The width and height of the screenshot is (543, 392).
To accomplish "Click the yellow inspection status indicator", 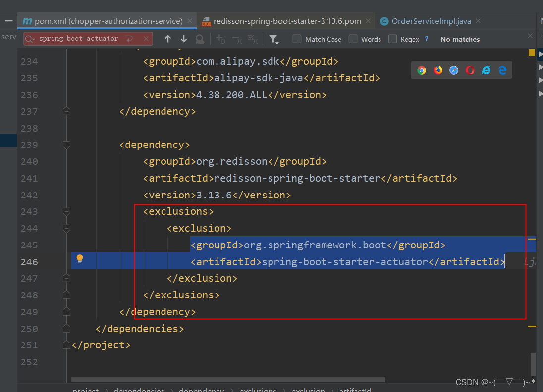I will click(532, 52).
